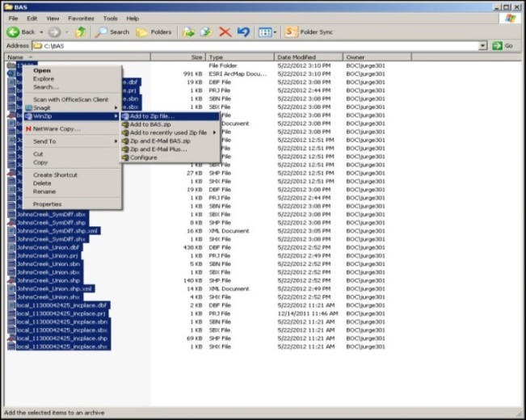Select Properties in context menu
The width and height of the screenshot is (526, 420).
point(47,204)
